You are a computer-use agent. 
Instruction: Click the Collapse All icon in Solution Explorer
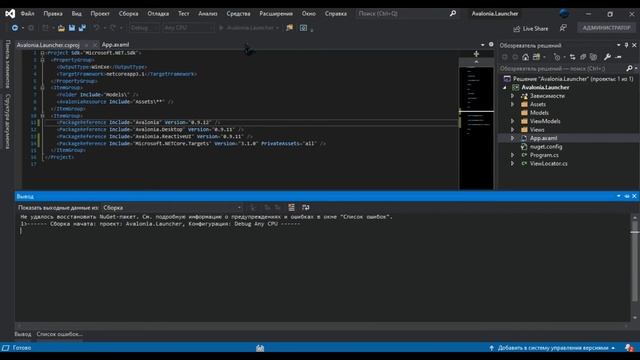(x=583, y=57)
